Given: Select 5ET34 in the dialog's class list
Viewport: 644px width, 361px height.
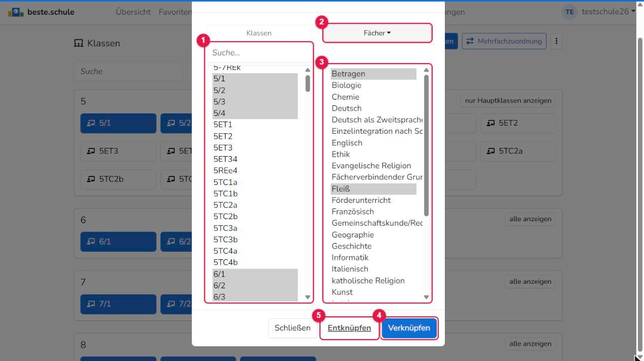Looking at the screenshot, I should point(255,159).
